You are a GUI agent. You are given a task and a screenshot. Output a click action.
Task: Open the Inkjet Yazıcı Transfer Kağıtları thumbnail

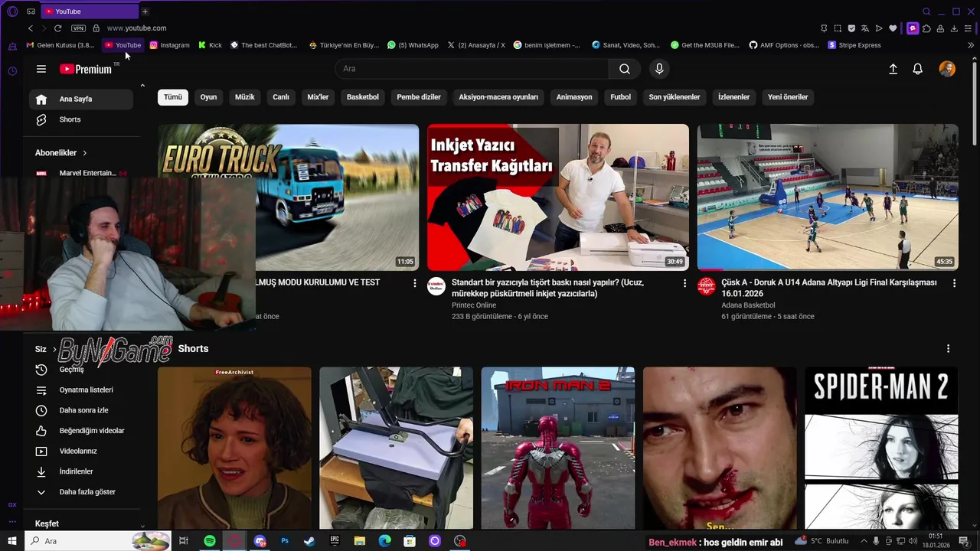point(558,197)
